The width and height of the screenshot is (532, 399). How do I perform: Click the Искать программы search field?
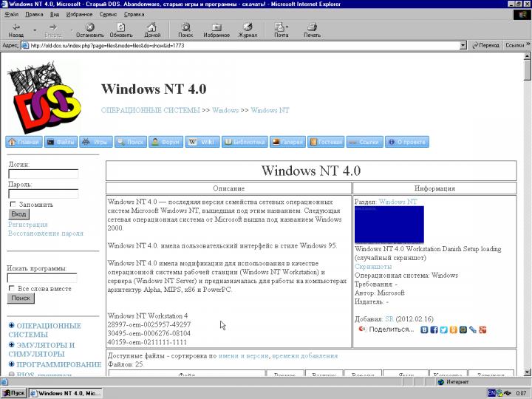42,278
